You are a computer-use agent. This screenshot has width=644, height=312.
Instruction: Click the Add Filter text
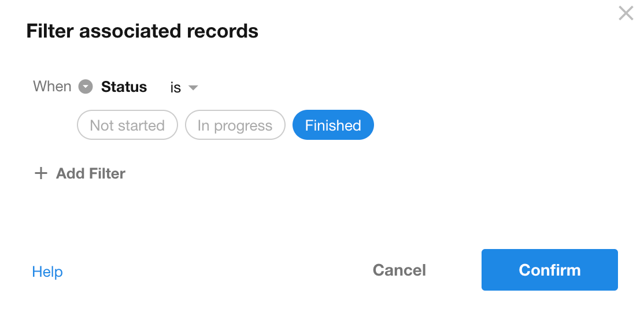pyautogui.click(x=91, y=173)
